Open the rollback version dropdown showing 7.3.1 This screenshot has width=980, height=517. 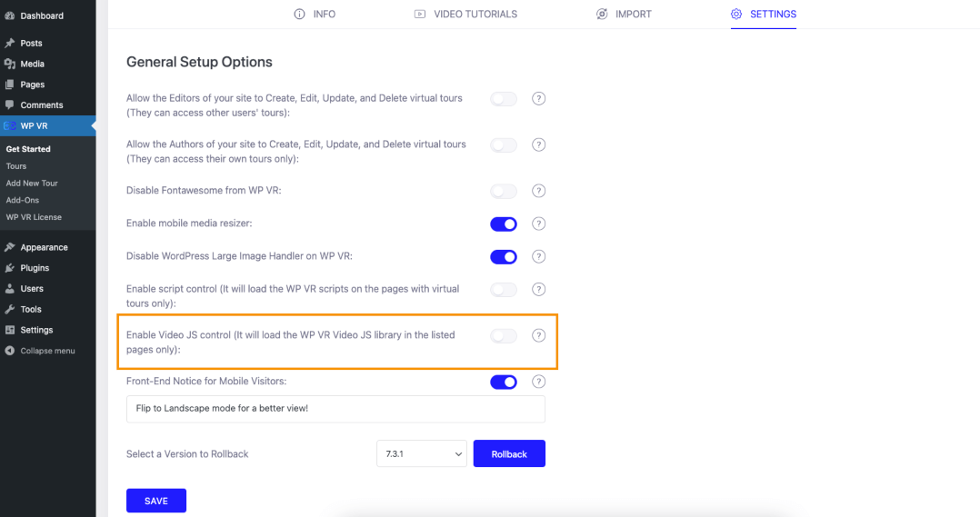pyautogui.click(x=421, y=454)
